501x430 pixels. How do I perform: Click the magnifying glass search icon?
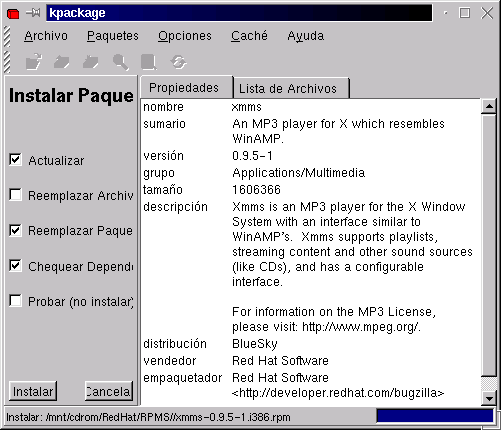point(121,62)
